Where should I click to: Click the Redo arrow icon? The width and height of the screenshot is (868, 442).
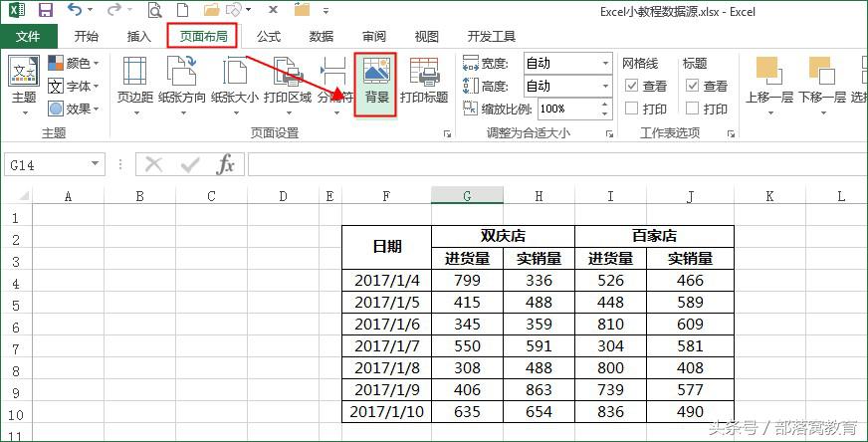pyautogui.click(x=113, y=9)
